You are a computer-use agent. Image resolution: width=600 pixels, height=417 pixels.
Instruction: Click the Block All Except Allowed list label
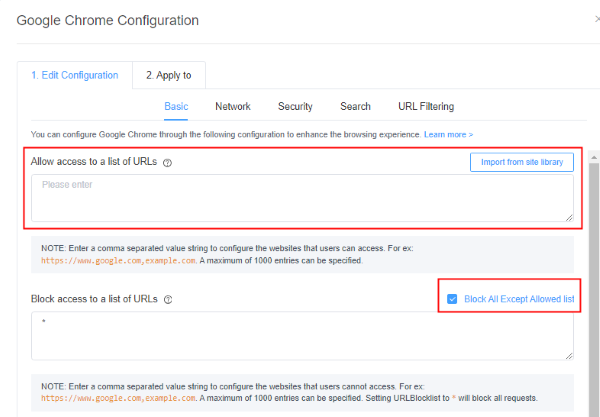tap(519, 299)
